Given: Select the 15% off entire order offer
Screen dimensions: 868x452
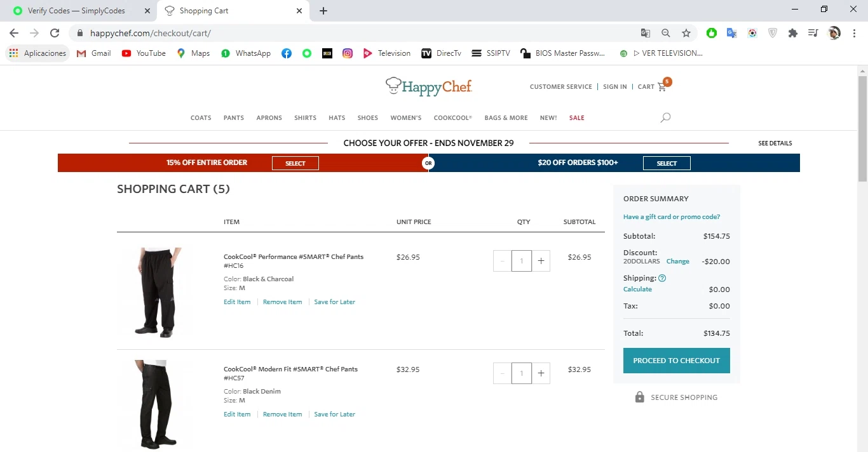Looking at the screenshot, I should 295,163.
